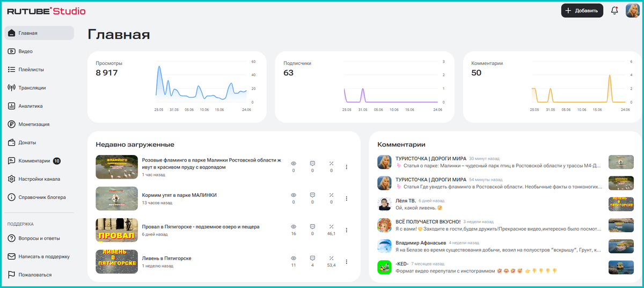
Task: Click the -KED- commenter avatar
Action: pos(384,267)
